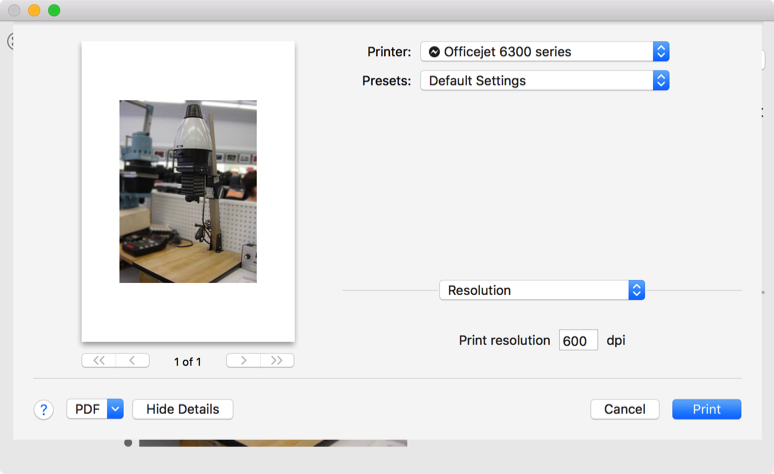The image size is (774, 474).
Task: Click the print preview page thumbnail
Action: coord(188,192)
